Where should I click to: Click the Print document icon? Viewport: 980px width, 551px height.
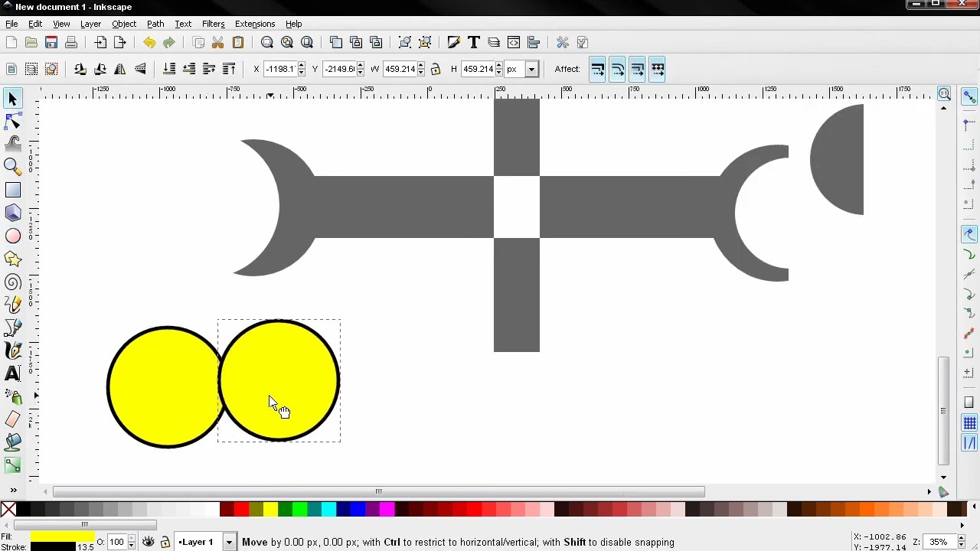coord(71,42)
